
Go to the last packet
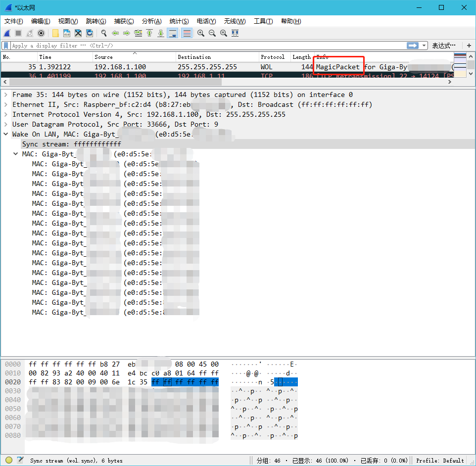160,33
